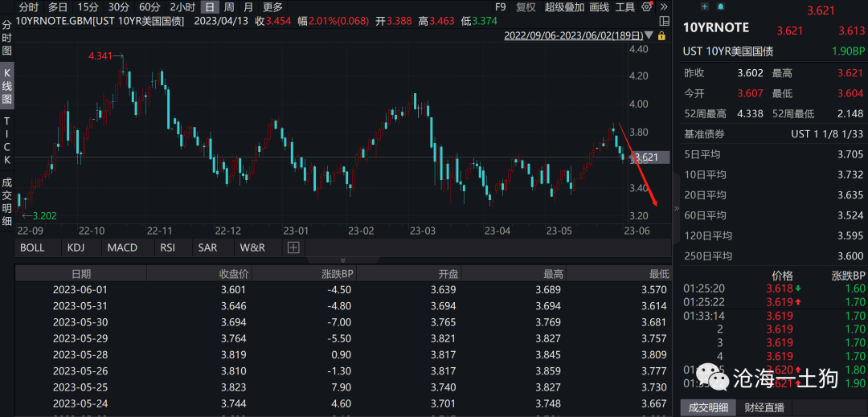
Task: Open the settings gear icon
Action: (x=646, y=7)
